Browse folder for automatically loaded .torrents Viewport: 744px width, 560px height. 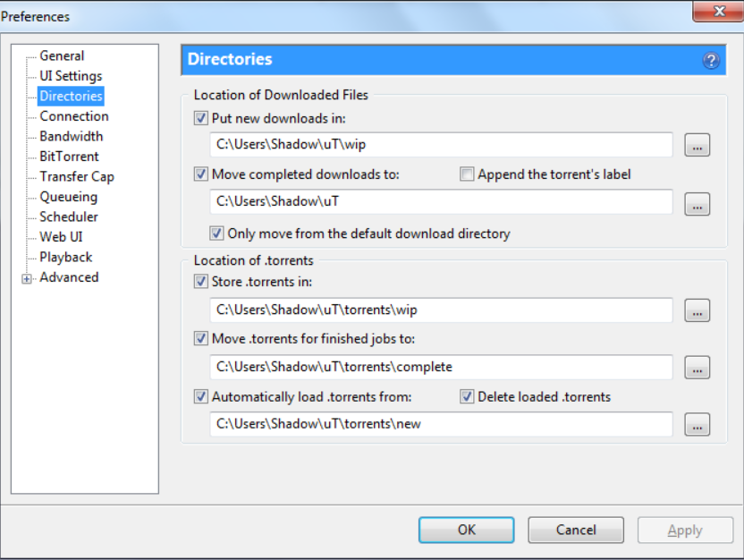697,425
